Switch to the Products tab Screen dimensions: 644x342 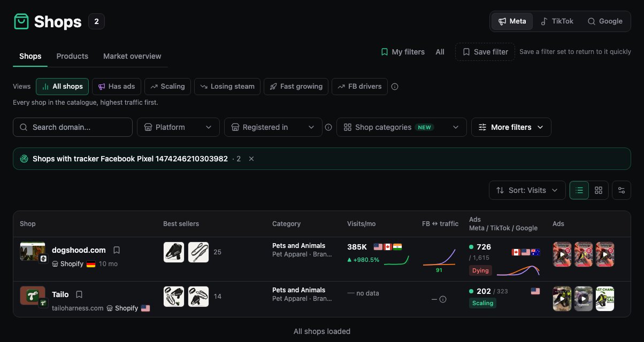tap(72, 56)
